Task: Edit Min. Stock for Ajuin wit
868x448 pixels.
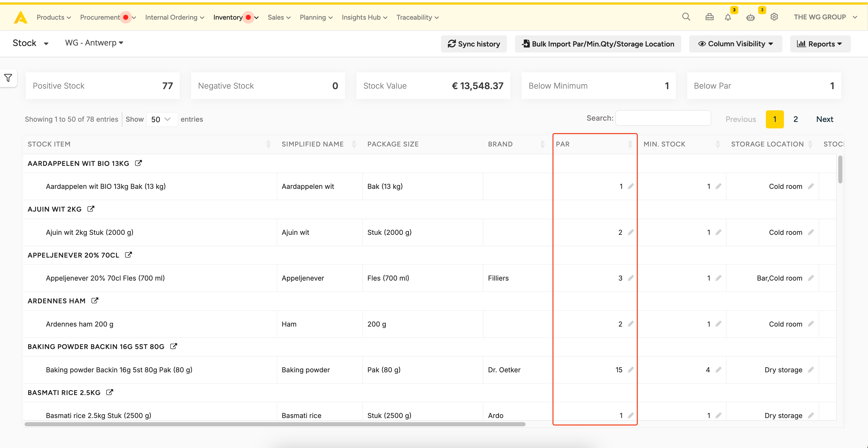Action: coord(719,232)
